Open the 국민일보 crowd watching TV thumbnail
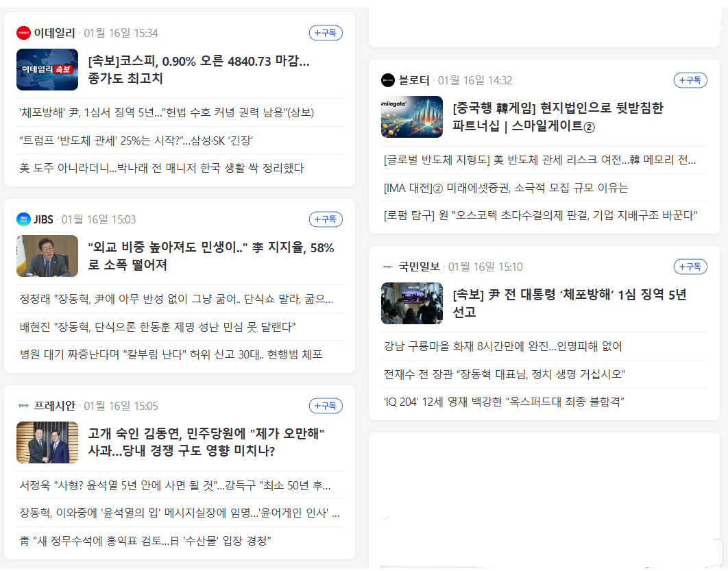The height and width of the screenshot is (571, 728). coord(412,304)
